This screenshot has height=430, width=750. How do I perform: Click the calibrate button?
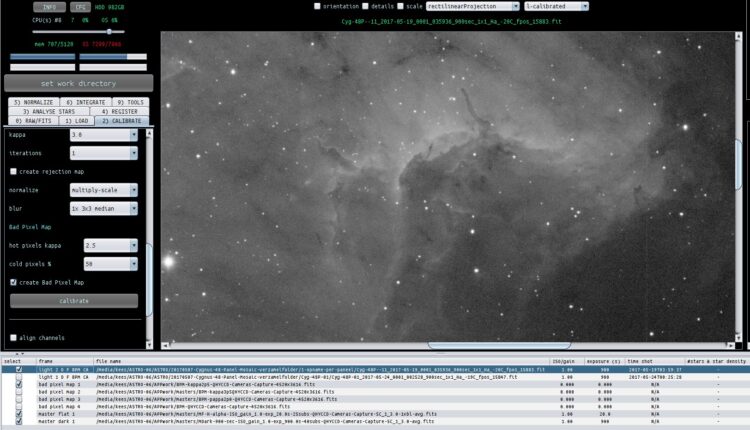[74, 301]
